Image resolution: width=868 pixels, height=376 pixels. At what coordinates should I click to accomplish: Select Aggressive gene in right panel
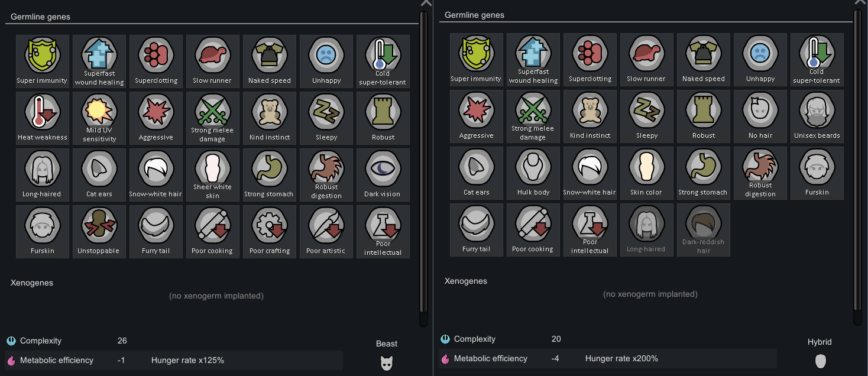[x=477, y=116]
